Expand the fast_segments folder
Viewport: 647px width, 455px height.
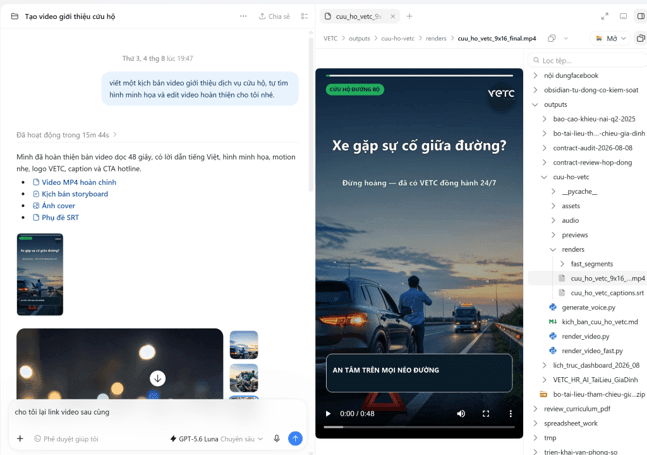click(x=562, y=264)
